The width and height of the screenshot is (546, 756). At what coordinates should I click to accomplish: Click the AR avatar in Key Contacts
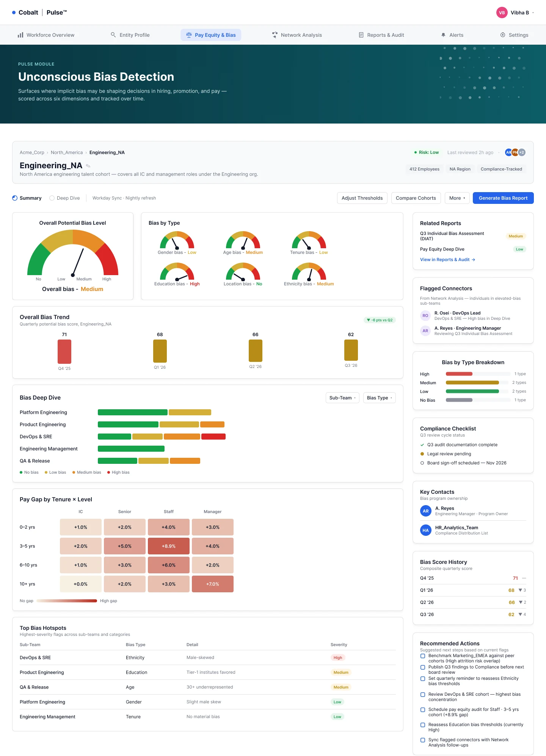pos(426,511)
